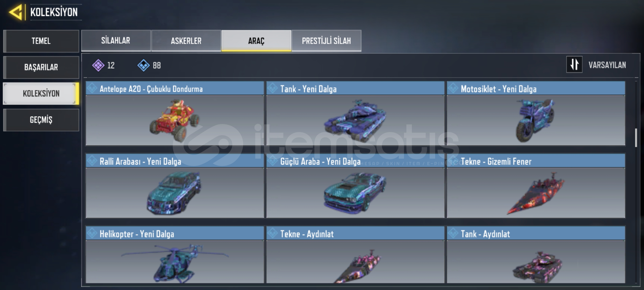This screenshot has width=644, height=290.
Task: Select the Helikopter - Yeni Dalga image
Action: pyautogui.click(x=175, y=262)
